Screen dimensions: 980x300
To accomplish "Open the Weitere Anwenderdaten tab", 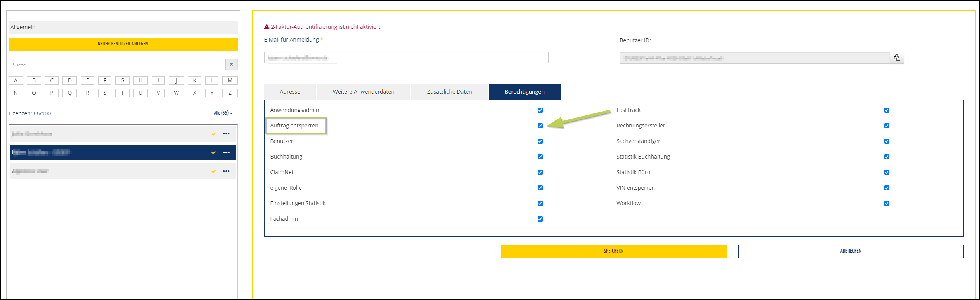I will point(364,92).
